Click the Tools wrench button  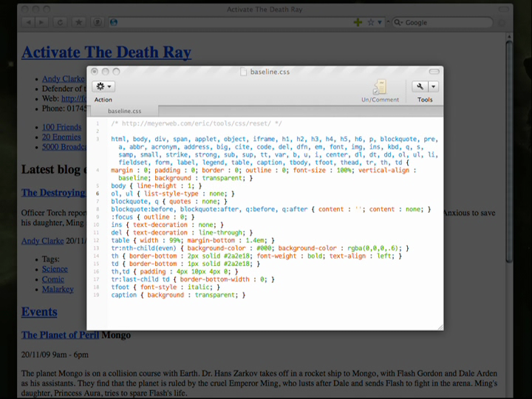click(420, 86)
